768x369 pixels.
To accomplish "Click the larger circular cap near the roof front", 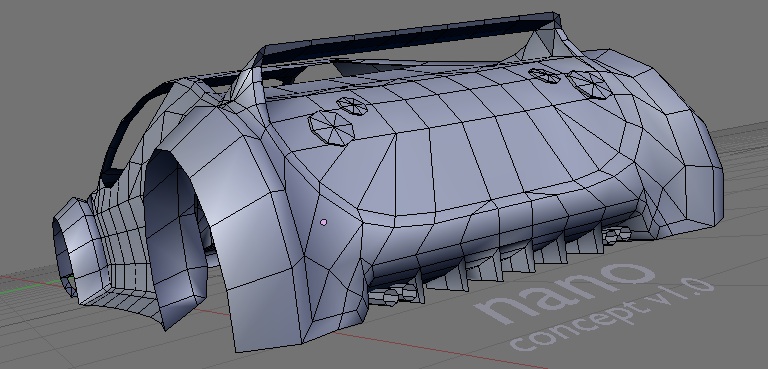I will 332,127.
